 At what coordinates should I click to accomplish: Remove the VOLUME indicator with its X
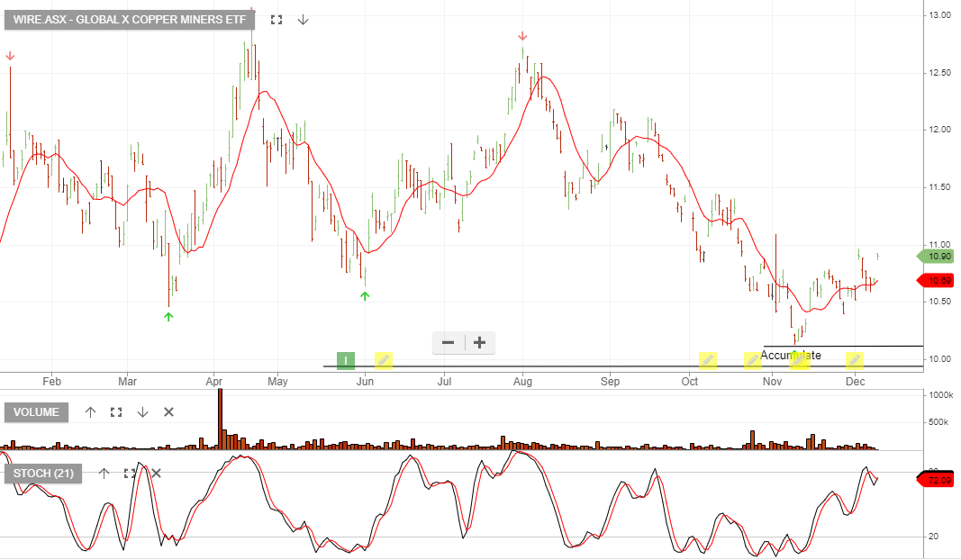(x=168, y=411)
